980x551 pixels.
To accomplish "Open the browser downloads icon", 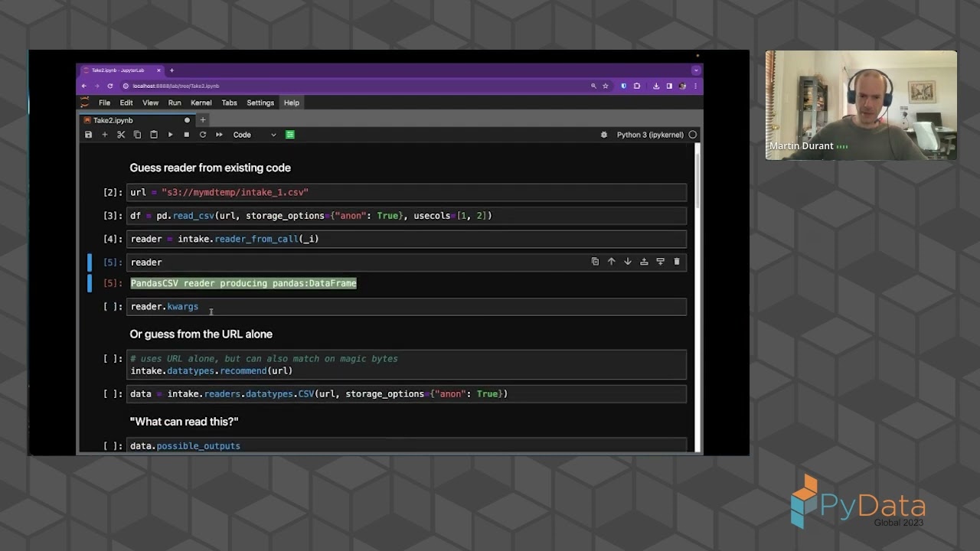I will pyautogui.click(x=656, y=86).
